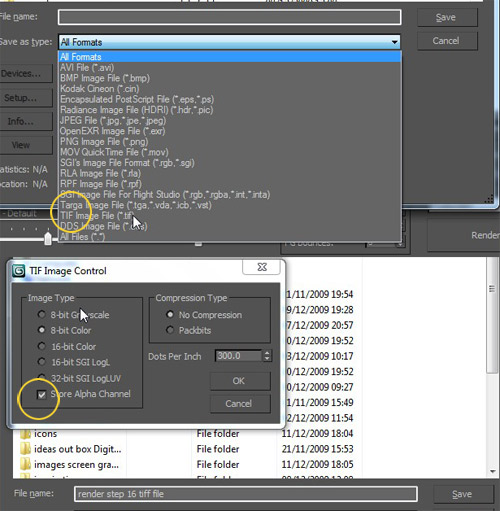Open Setup... button
Viewport: 500px width, 511px height.
pyautogui.click(x=25, y=98)
